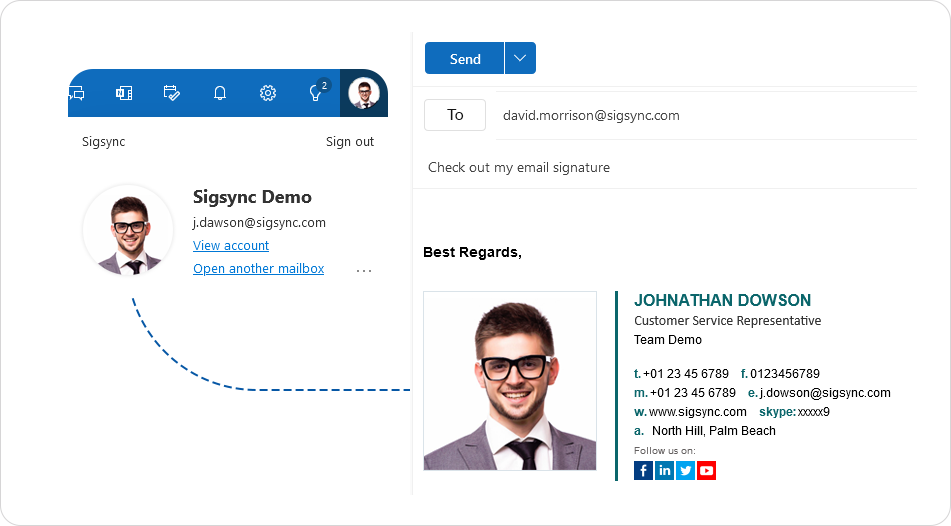Click Open another mailbox link
Viewport: 951px width, 526px height.
coord(258,268)
